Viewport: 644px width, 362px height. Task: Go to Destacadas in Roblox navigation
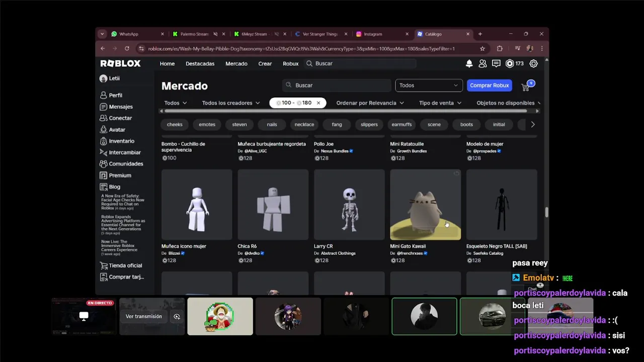[200, 64]
